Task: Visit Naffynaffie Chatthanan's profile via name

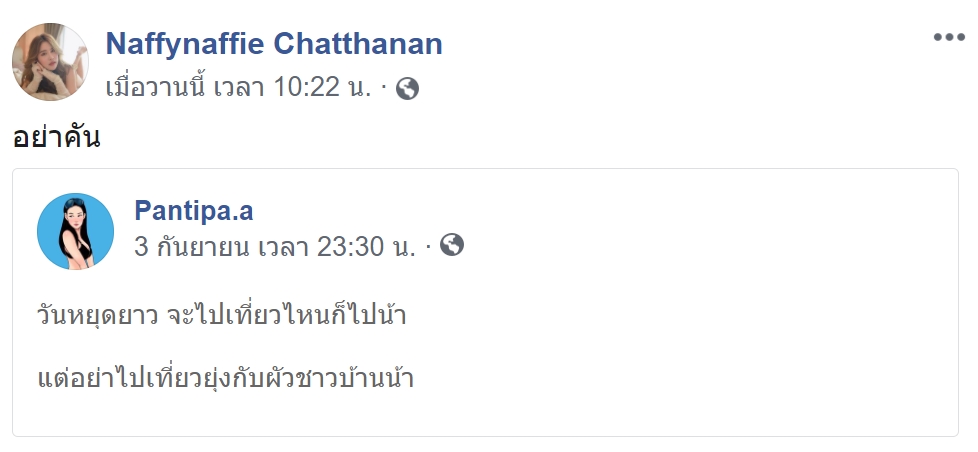Action: click(274, 44)
